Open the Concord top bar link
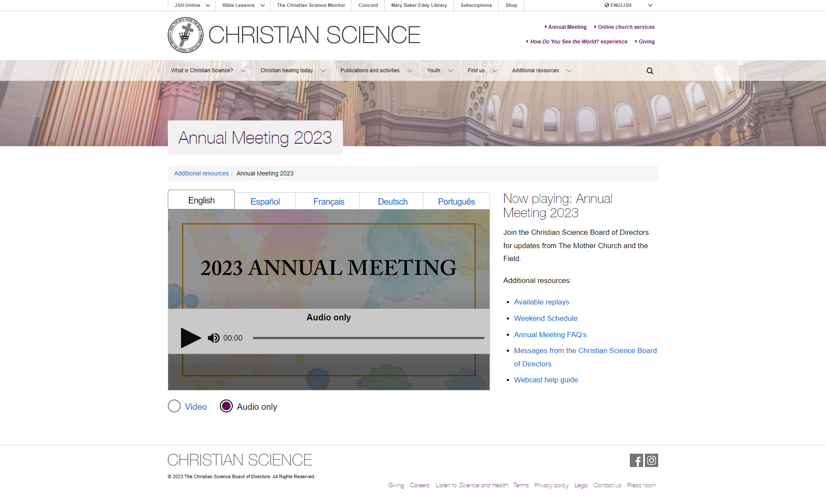This screenshot has height=504, width=826. (x=368, y=5)
